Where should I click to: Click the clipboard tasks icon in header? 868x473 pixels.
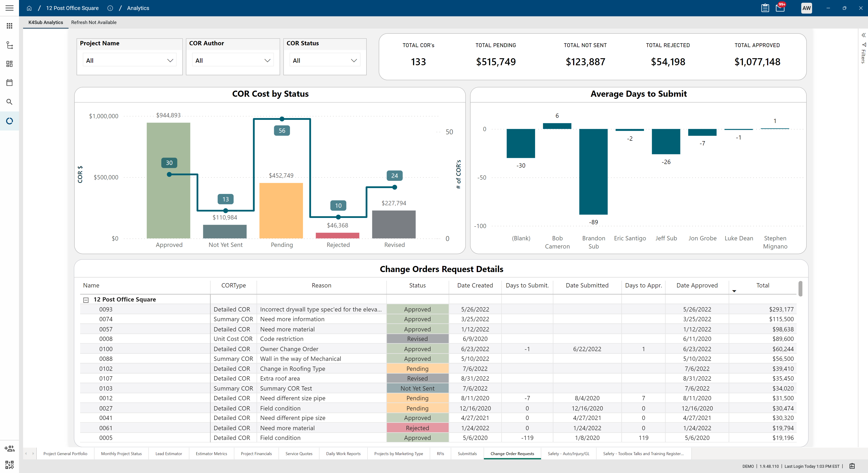(765, 8)
